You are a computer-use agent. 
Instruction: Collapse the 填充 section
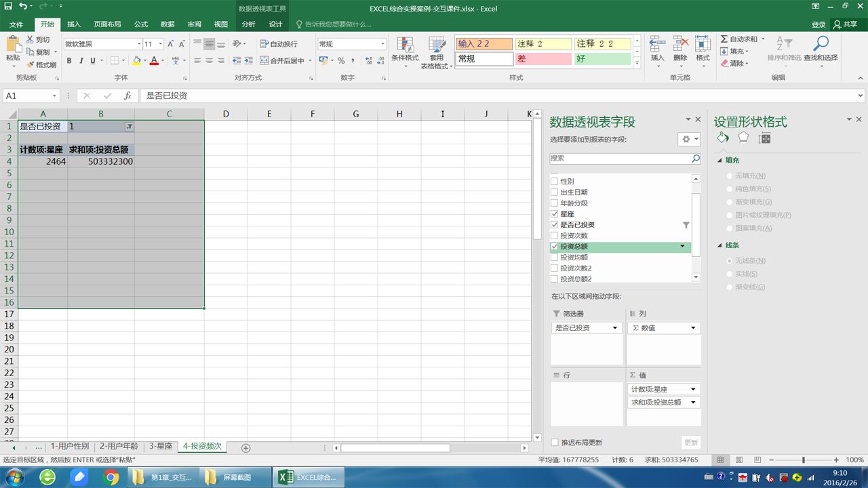[719, 161]
